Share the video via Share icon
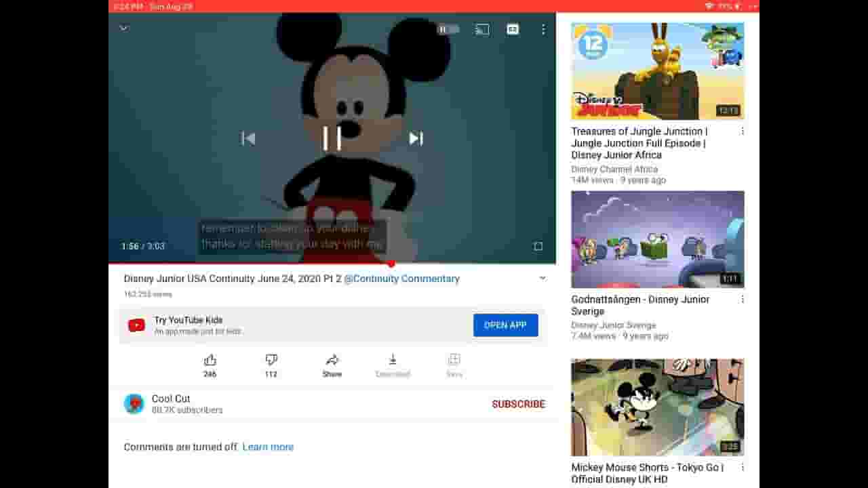Viewport: 868px width, 488px height. click(x=332, y=360)
